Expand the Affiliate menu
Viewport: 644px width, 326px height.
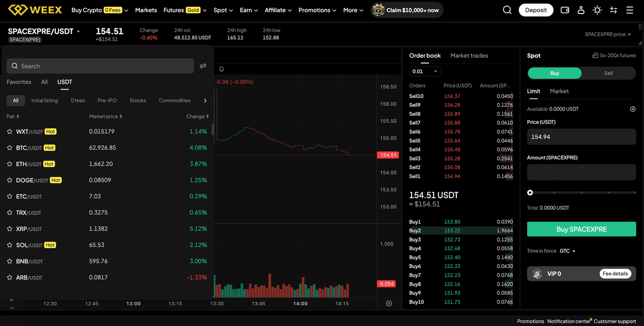pyautogui.click(x=278, y=10)
